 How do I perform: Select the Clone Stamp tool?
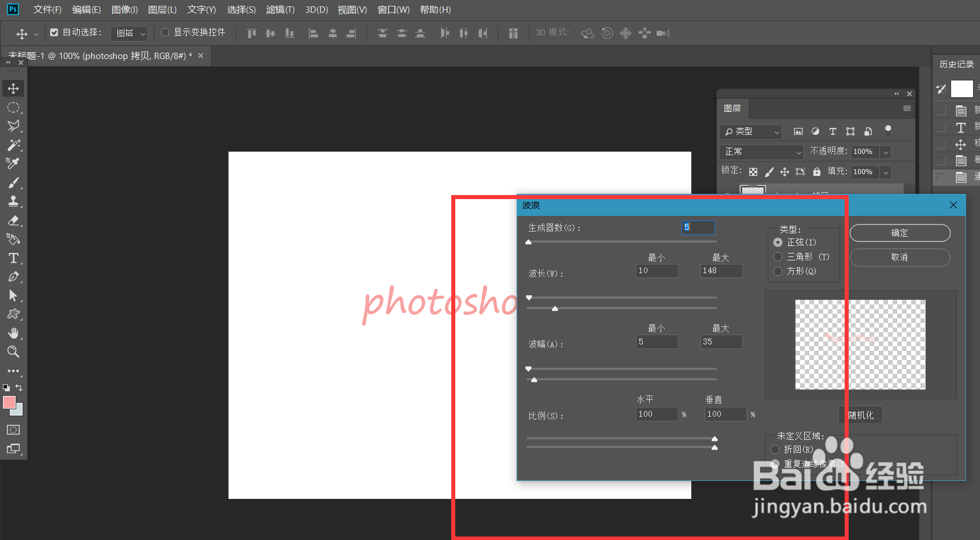coord(13,201)
